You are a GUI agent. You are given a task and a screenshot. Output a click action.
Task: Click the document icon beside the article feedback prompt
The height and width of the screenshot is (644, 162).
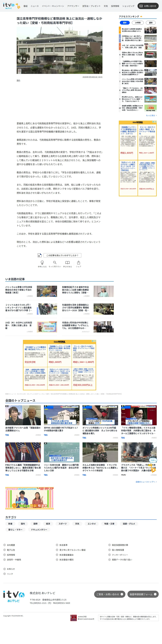39,255
